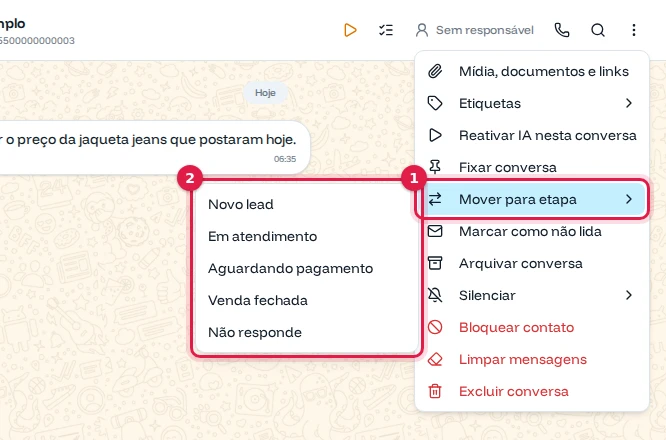Open the Silenciar option
Image resolution: width=666 pixels, height=440 pixels.
pyautogui.click(x=532, y=295)
